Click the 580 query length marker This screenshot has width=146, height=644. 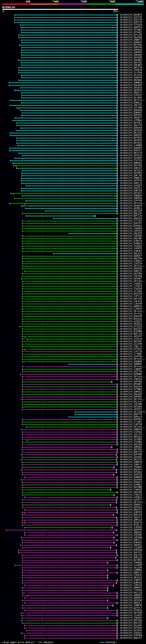pos(115,11)
